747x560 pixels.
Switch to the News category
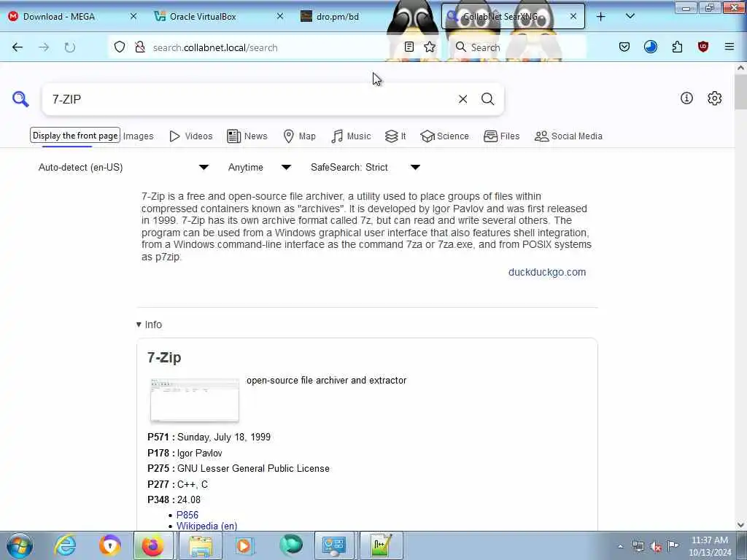tap(247, 136)
